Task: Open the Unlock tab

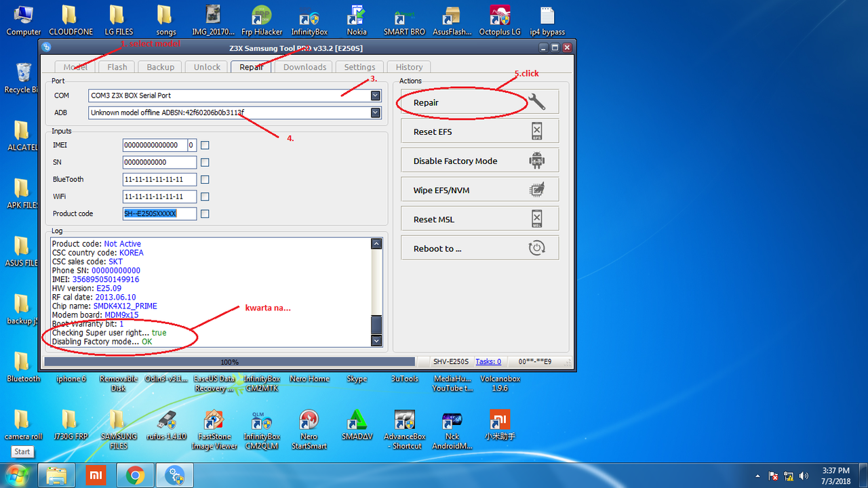Action: point(207,67)
